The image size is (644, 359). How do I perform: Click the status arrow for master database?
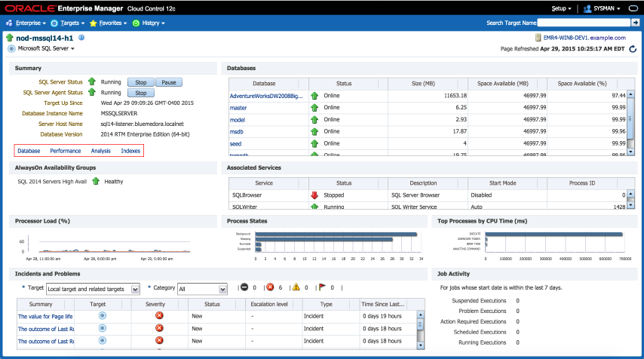[x=314, y=108]
